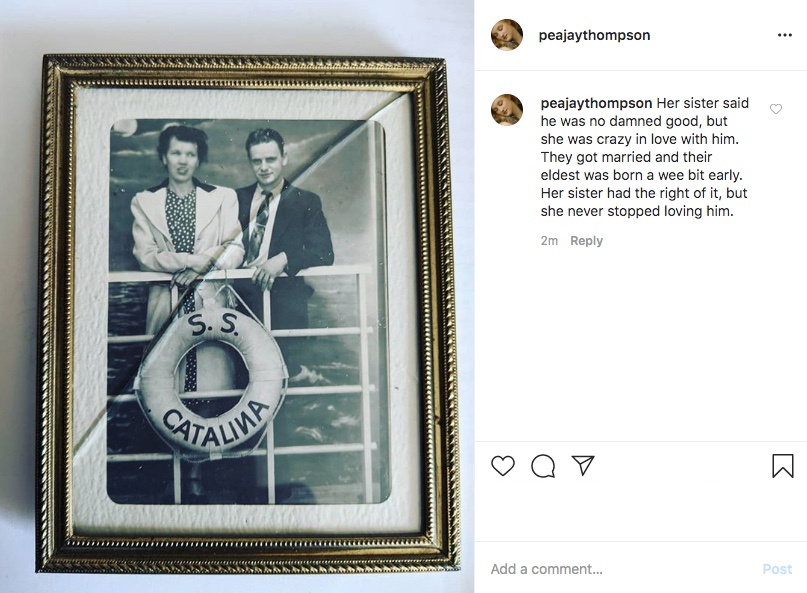Open the profile picture in the post header
Viewport: 807px width, 593px height.
tap(507, 35)
